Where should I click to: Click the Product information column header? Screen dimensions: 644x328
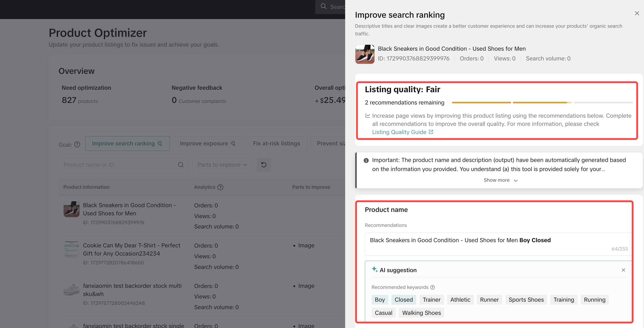coord(86,187)
